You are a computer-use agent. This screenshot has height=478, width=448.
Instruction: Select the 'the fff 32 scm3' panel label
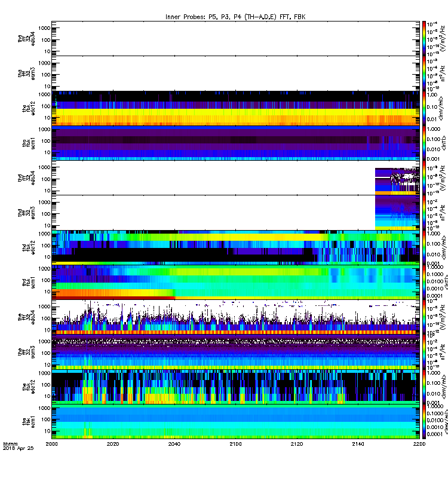tap(26, 352)
